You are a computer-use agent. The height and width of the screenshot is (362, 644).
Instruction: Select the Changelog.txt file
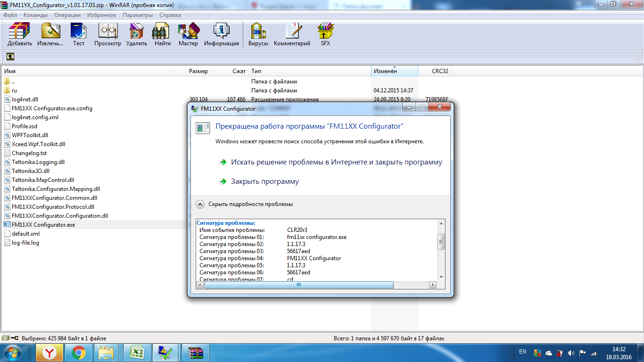[29, 153]
